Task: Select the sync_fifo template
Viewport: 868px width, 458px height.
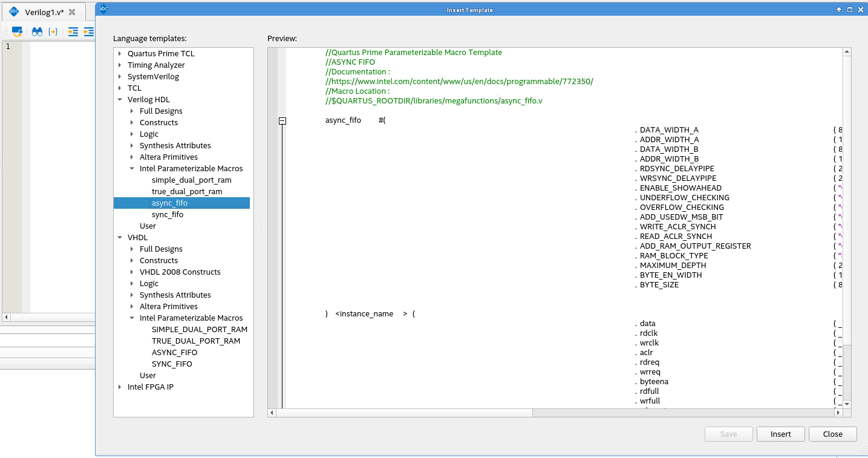Action: pos(168,215)
